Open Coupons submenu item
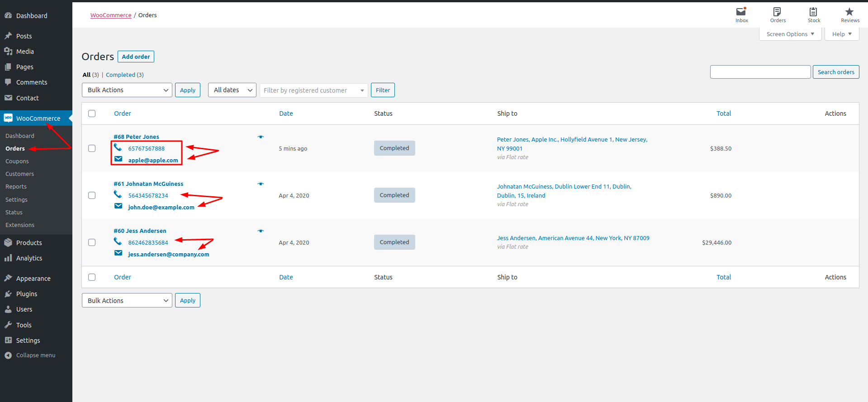Viewport: 868px width, 402px height. coord(17,161)
